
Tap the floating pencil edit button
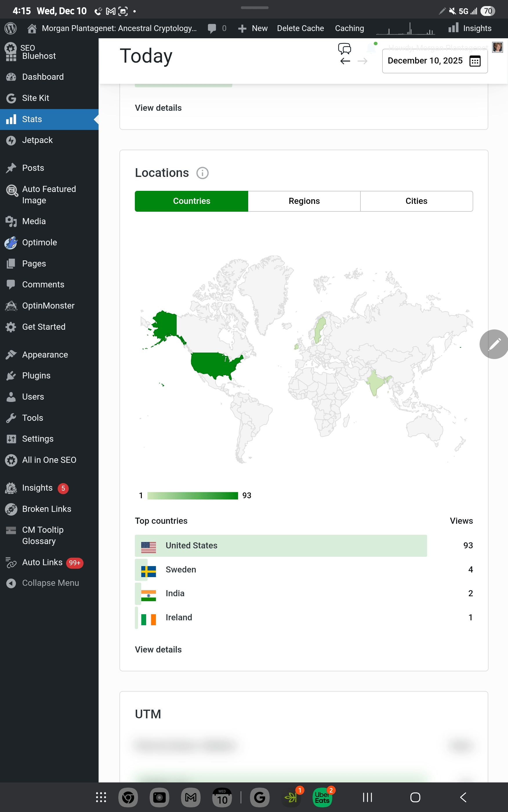(x=494, y=344)
